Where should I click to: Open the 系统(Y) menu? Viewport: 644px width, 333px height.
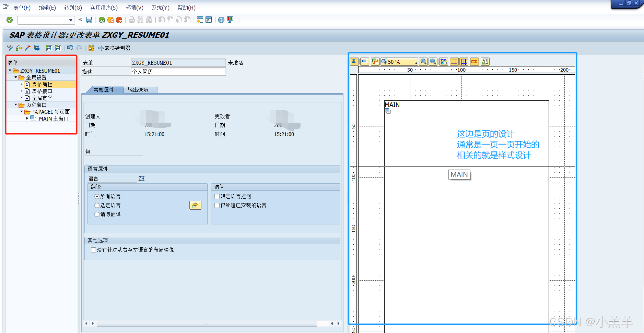click(161, 8)
